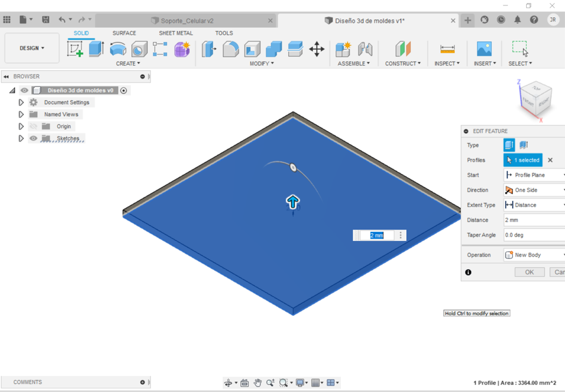The image size is (565, 392).
Task: Select the Insert Decal image tool
Action: pos(484,49)
